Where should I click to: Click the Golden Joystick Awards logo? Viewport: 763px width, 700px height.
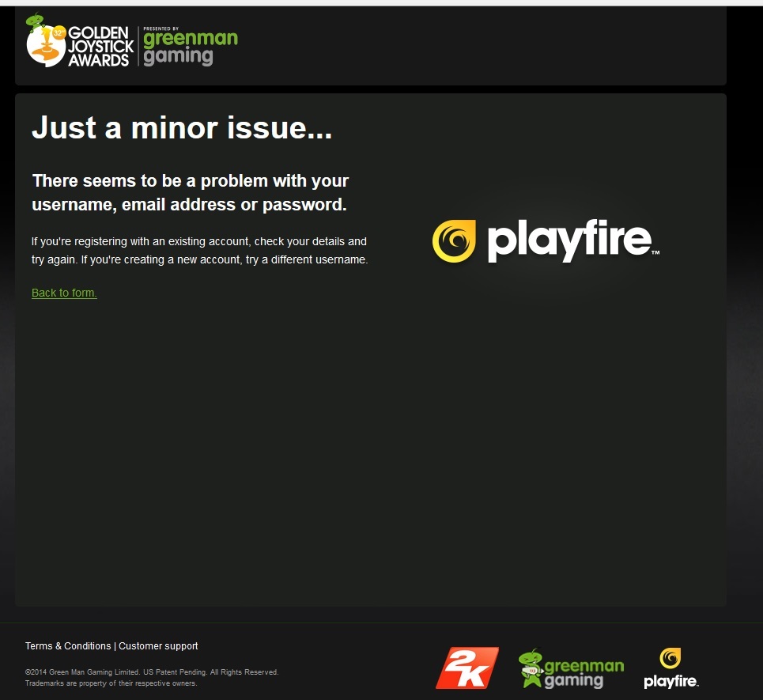point(81,41)
